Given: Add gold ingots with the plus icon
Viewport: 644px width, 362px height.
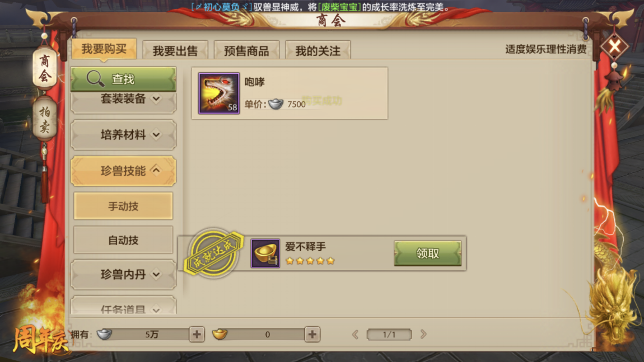Looking at the screenshot, I should (312, 335).
